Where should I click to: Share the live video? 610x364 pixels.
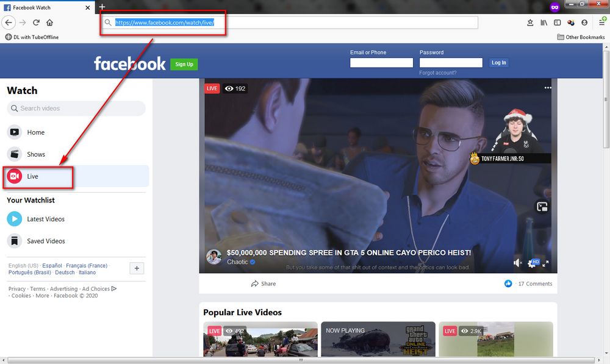(x=264, y=284)
